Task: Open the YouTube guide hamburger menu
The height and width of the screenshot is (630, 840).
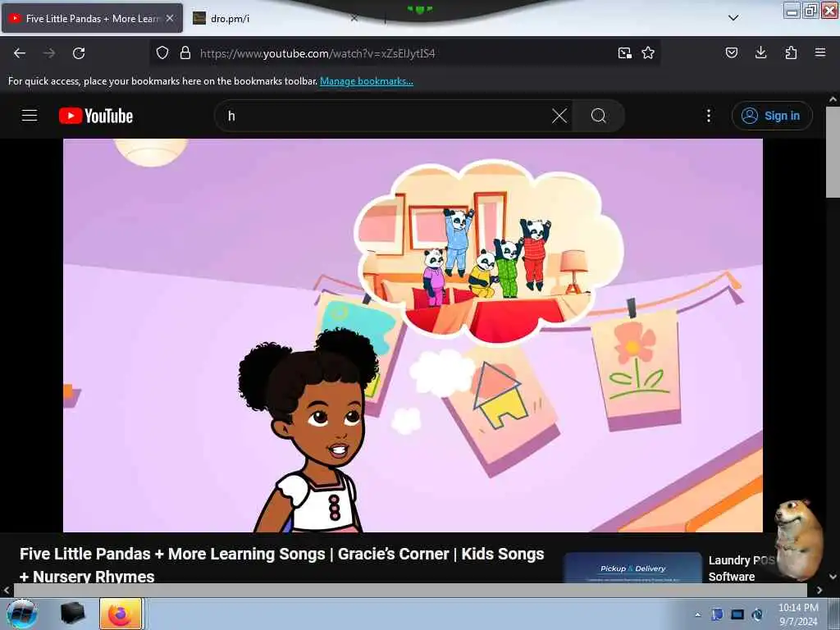Action: point(30,115)
